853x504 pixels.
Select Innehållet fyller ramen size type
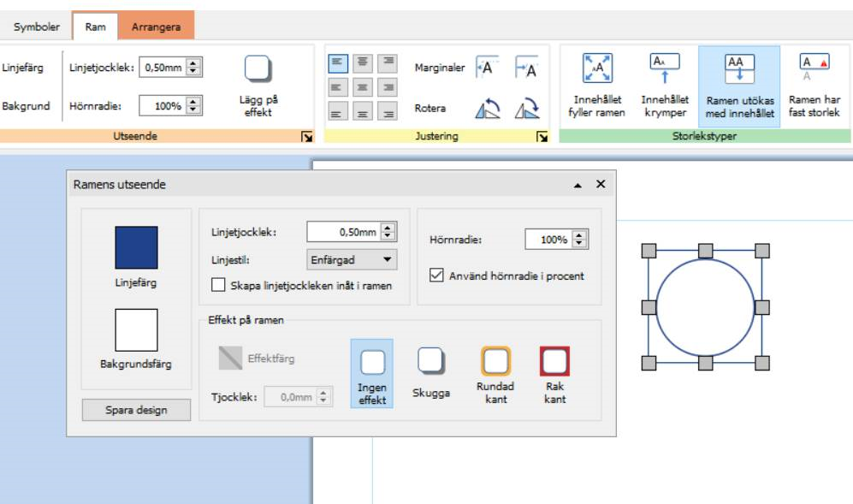596,68
